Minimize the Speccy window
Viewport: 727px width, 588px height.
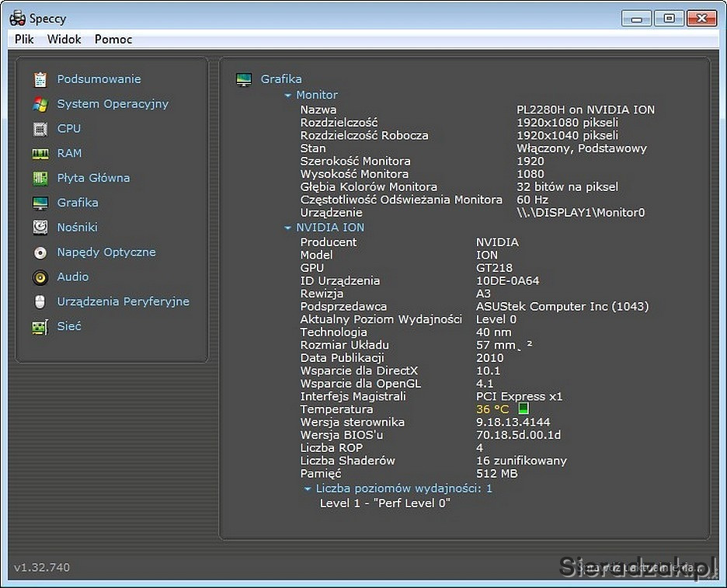637,19
